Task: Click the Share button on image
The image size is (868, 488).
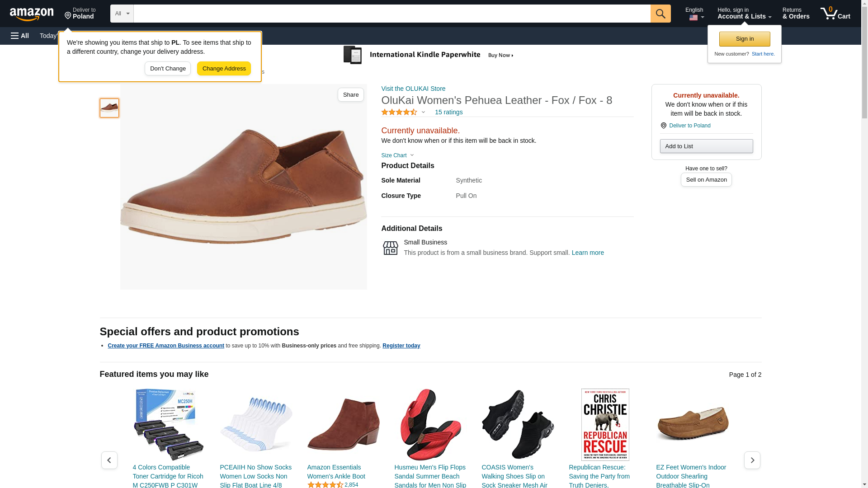Action: tap(350, 94)
